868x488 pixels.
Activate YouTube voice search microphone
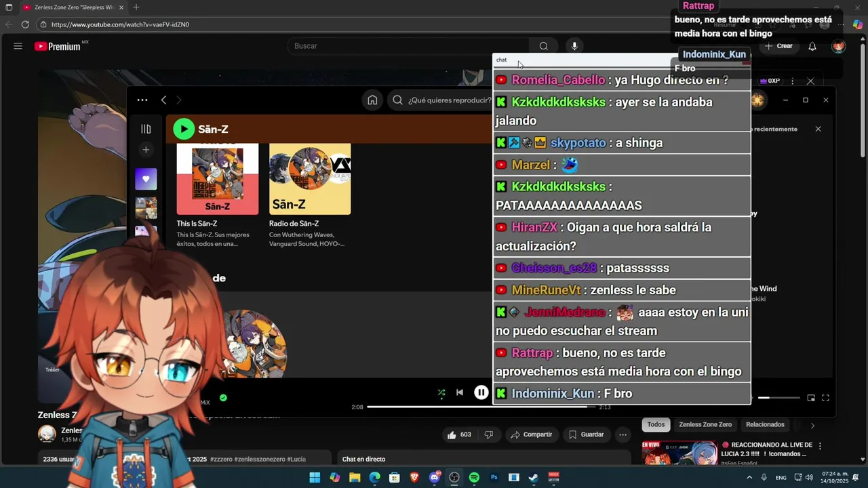(574, 46)
